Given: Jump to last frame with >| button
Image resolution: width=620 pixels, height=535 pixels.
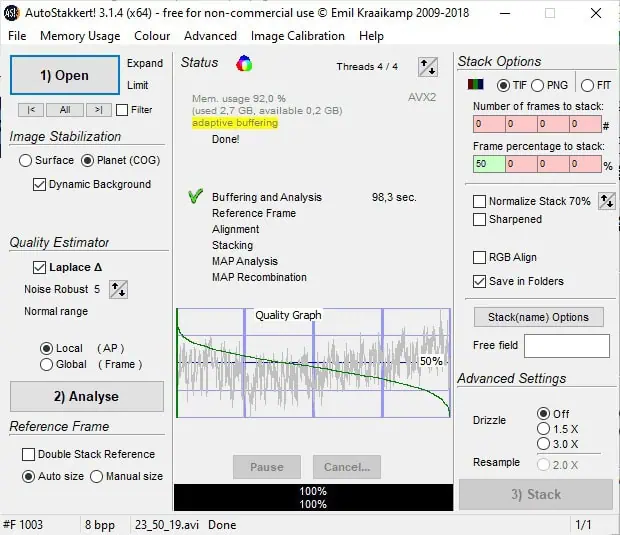Looking at the screenshot, I should (98, 110).
